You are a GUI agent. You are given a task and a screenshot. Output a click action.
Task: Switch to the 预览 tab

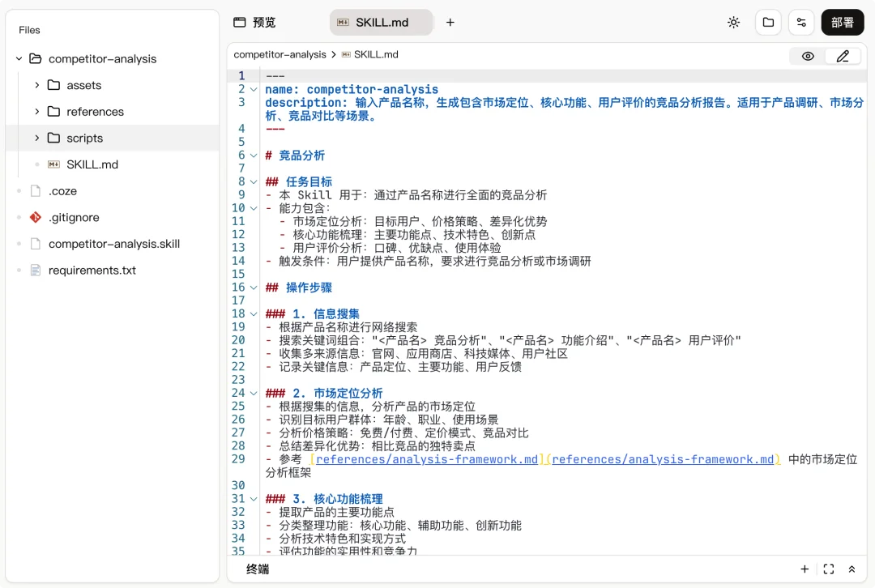(255, 23)
